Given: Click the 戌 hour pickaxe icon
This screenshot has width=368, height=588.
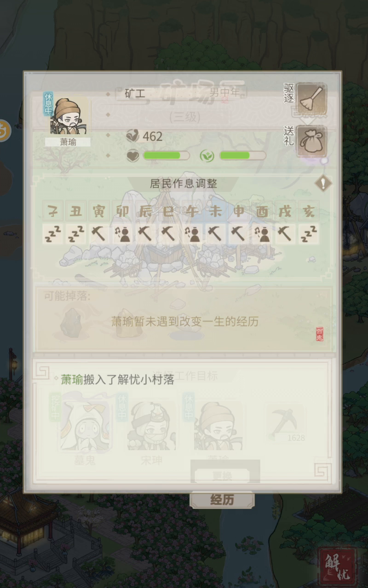Looking at the screenshot, I should click(x=285, y=234).
